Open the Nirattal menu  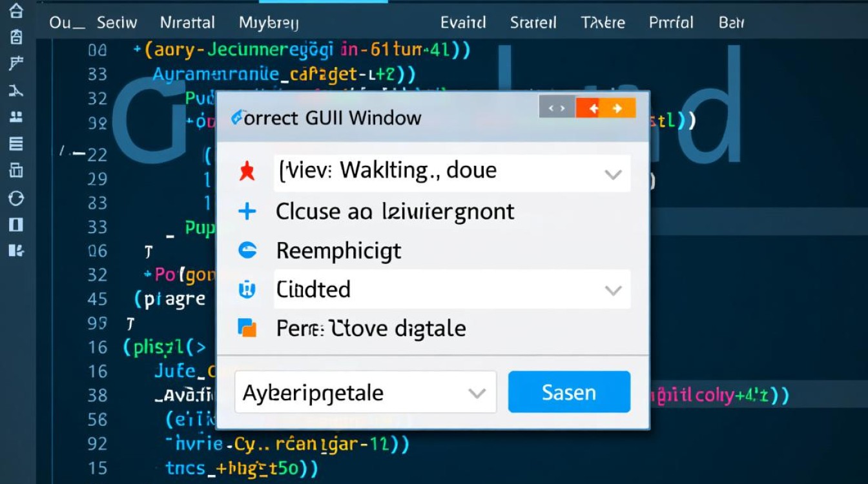187,23
